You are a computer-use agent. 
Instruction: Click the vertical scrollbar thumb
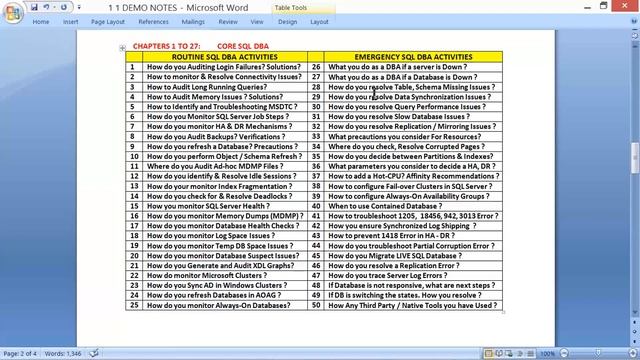pos(635,158)
